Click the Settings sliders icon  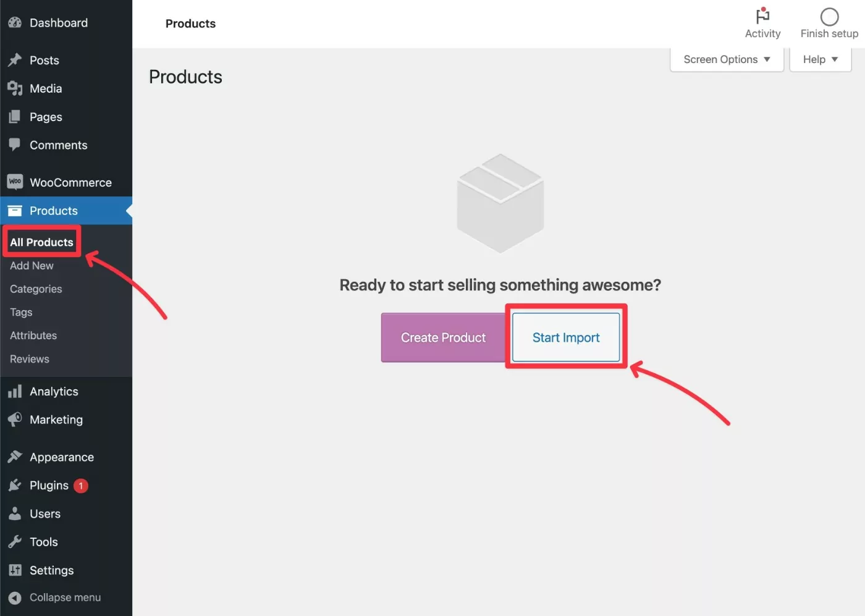tap(15, 570)
